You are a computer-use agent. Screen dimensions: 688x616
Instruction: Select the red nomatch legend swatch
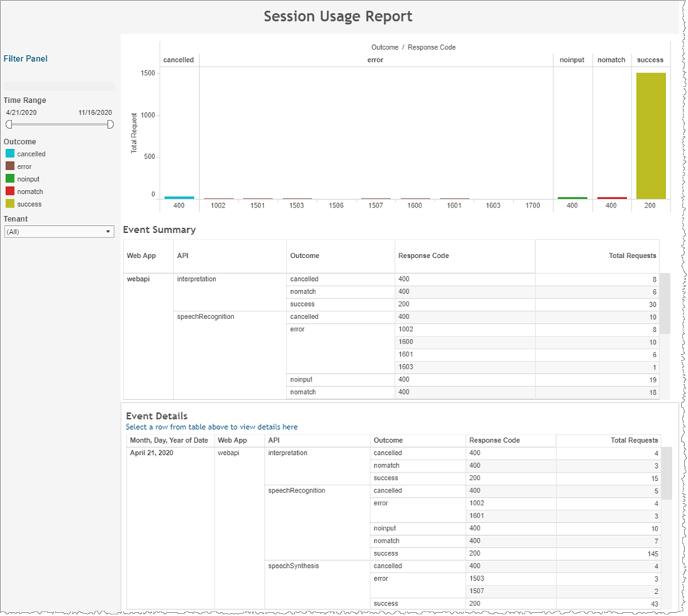[10, 192]
